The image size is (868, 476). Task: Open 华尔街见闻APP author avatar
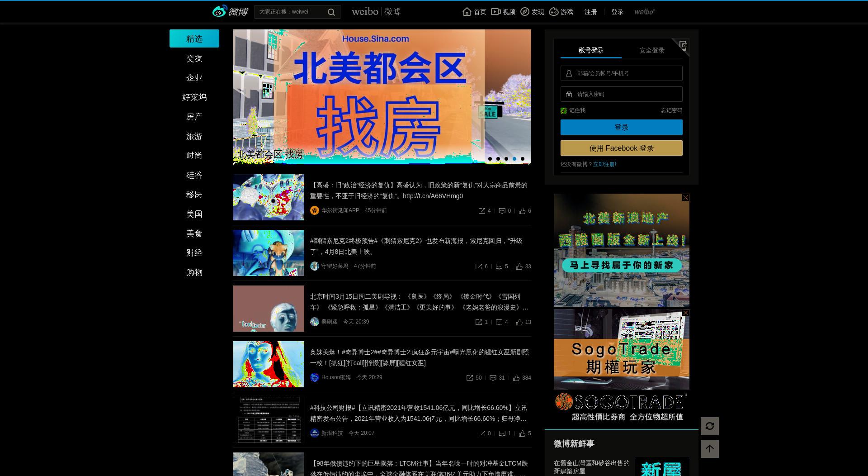[315, 210]
